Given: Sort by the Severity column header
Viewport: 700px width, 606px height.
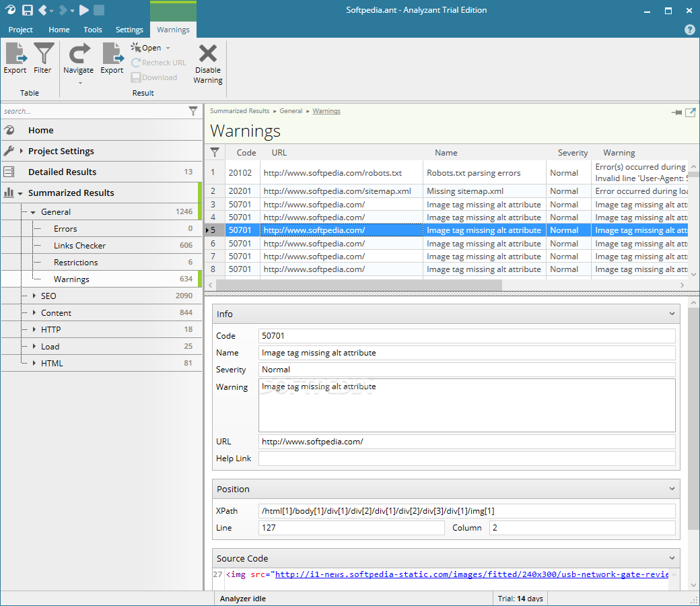Looking at the screenshot, I should pyautogui.click(x=572, y=153).
